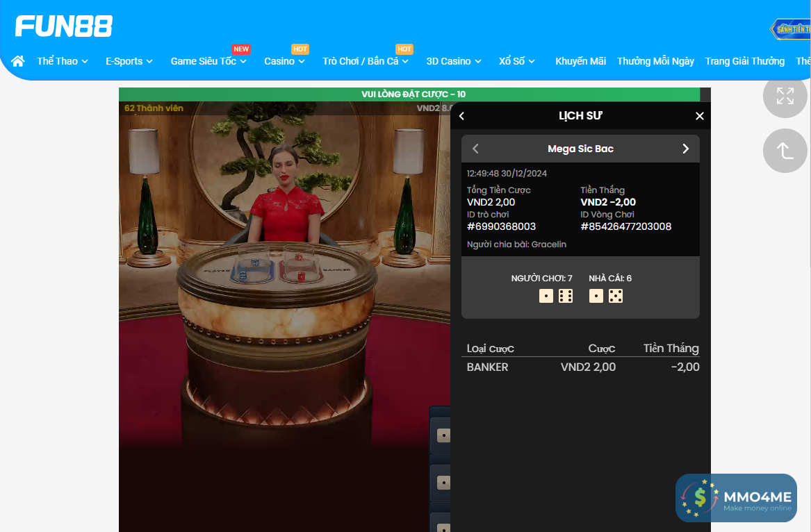Image resolution: width=811 pixels, height=532 pixels.
Task: Enter fullscreen with expand arrows icon
Action: click(785, 96)
